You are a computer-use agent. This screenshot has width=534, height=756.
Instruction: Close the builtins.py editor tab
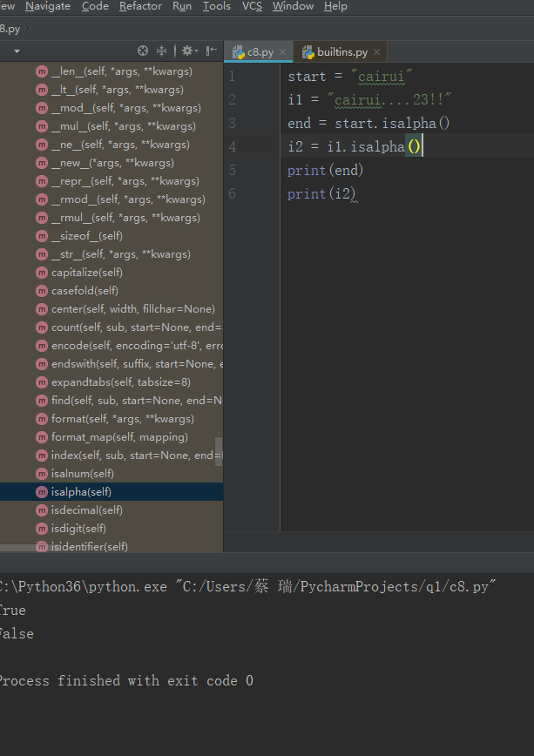point(376,52)
